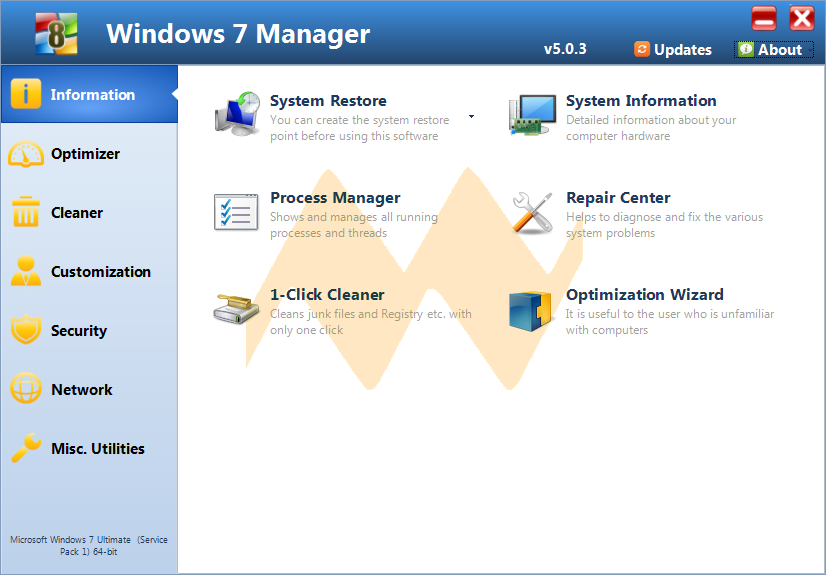Run 1-Click Cleaner title link
The width and height of the screenshot is (826, 575).
tap(327, 295)
